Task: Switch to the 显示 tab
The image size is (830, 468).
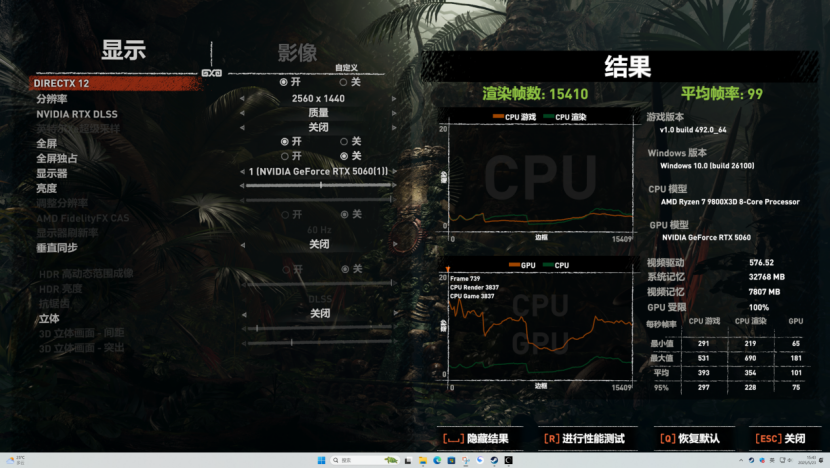Action: click(x=123, y=50)
